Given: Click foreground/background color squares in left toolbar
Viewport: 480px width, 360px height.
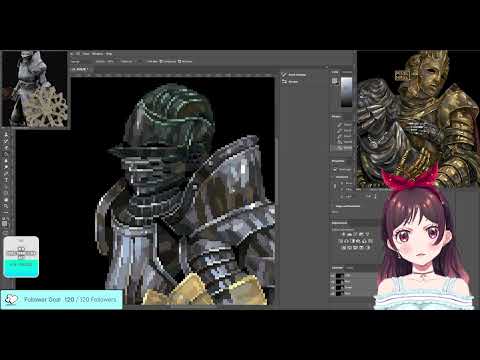Looking at the screenshot, I should [5, 224].
